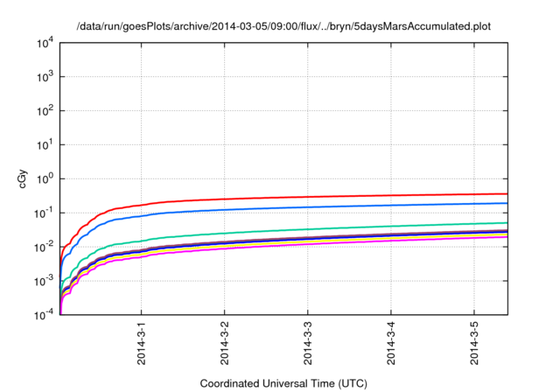The height and width of the screenshot is (392, 560).
Task: Click the 2014-3-3 date label
Action: pyautogui.click(x=308, y=343)
